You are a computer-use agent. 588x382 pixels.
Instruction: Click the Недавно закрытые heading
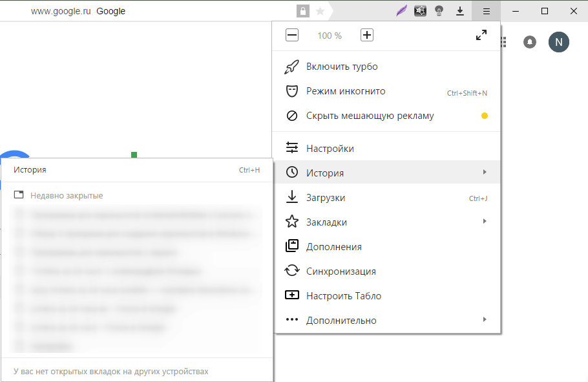click(67, 195)
